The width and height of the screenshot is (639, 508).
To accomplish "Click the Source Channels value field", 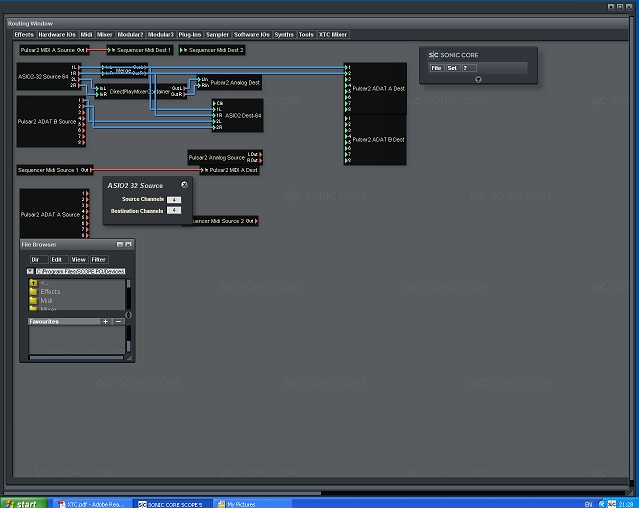I will pos(173,199).
